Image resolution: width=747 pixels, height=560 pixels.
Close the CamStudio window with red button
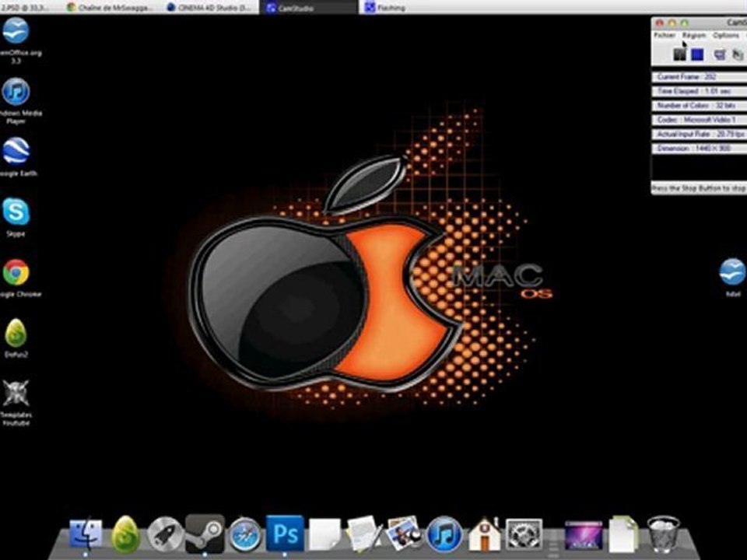660,23
